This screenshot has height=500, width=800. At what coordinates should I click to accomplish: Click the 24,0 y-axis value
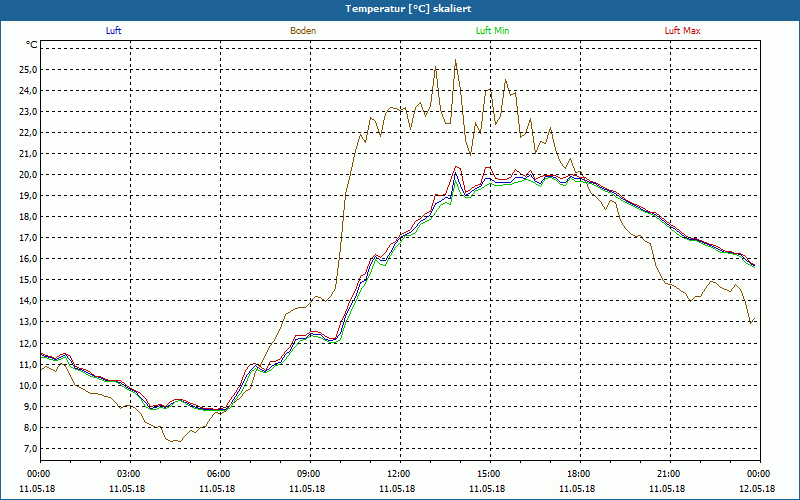point(28,90)
